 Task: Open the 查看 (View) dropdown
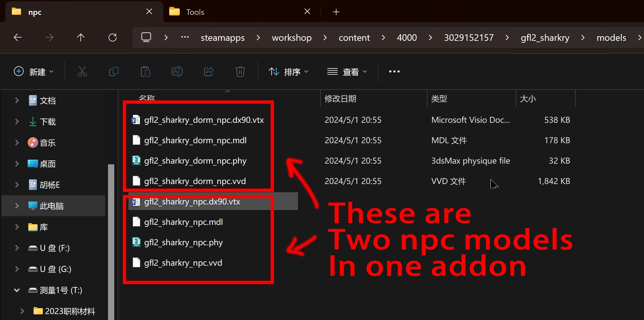tap(347, 71)
